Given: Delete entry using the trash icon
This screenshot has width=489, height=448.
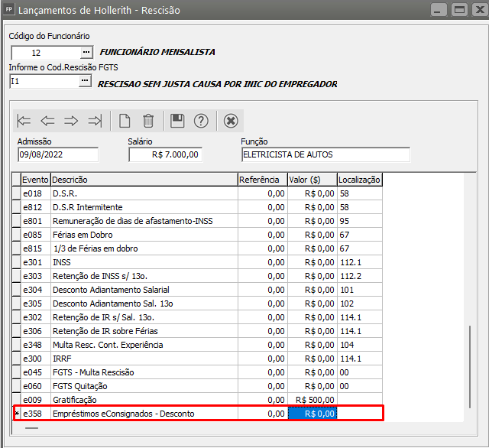Looking at the screenshot, I should coord(148,121).
